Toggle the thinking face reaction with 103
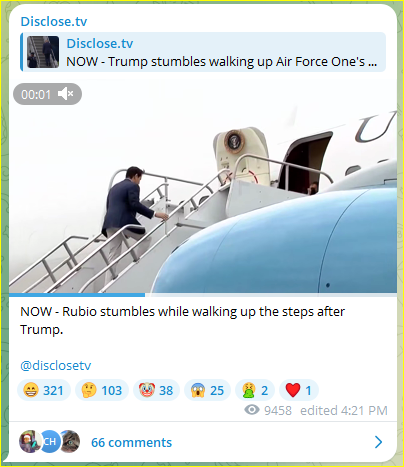404x467 pixels. pos(102,390)
